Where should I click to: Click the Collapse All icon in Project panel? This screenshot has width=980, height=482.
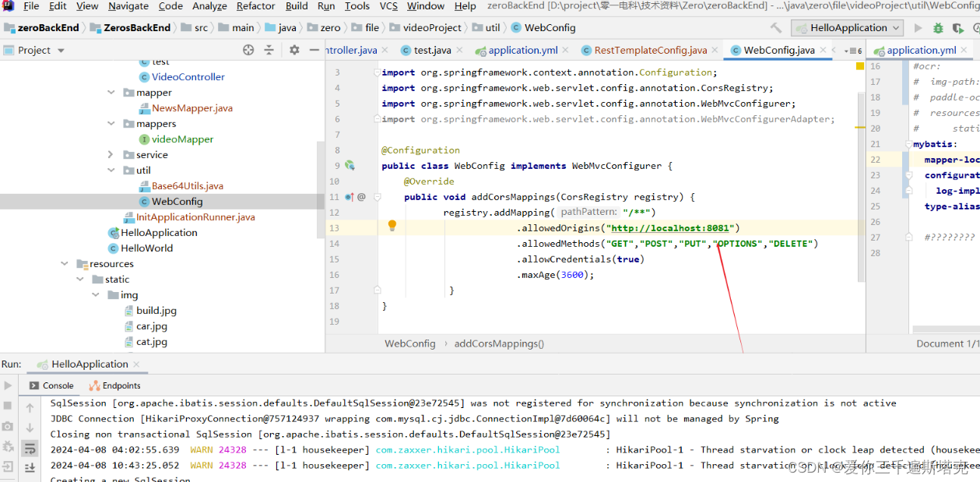click(x=269, y=50)
